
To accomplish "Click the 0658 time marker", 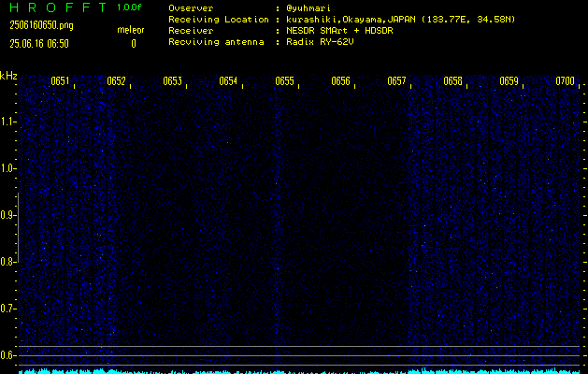I will tap(453, 81).
